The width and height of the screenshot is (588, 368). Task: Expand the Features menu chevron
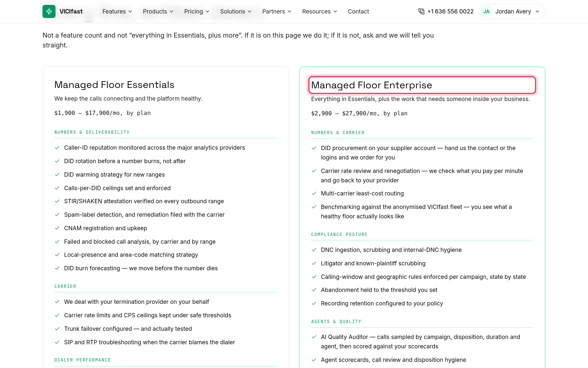click(x=130, y=11)
